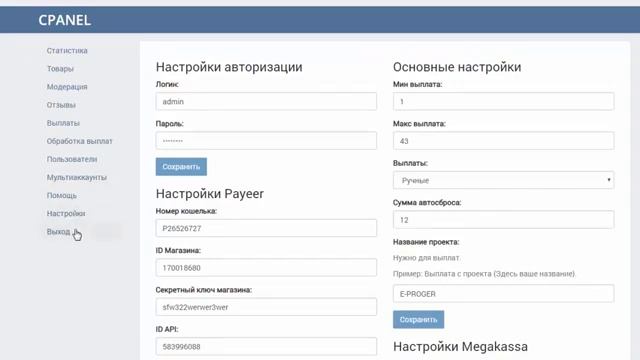Screen dimensions: 640x360
Task: Open the Выплаты dropdown showing Ручные
Action: [503, 180]
